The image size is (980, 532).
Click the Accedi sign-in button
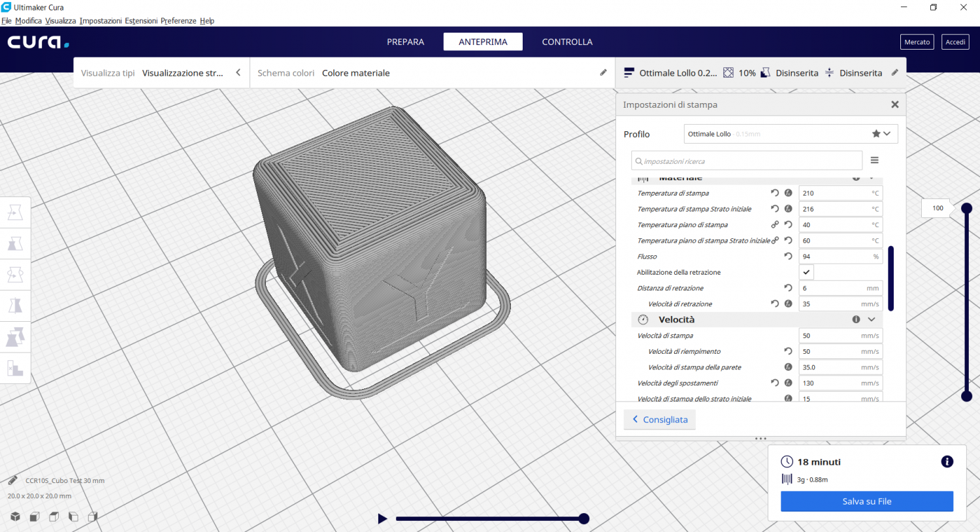(955, 42)
